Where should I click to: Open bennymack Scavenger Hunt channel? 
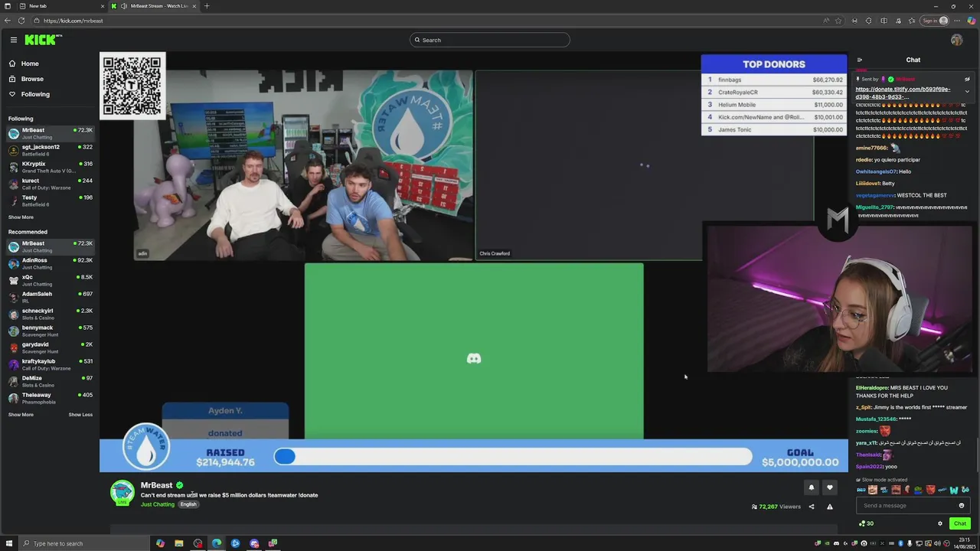coord(50,331)
